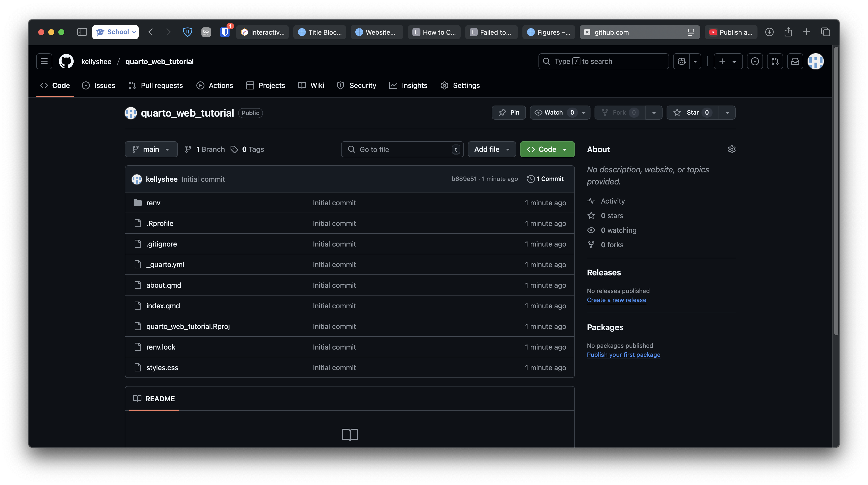Switch to the Insights tab

(408, 85)
